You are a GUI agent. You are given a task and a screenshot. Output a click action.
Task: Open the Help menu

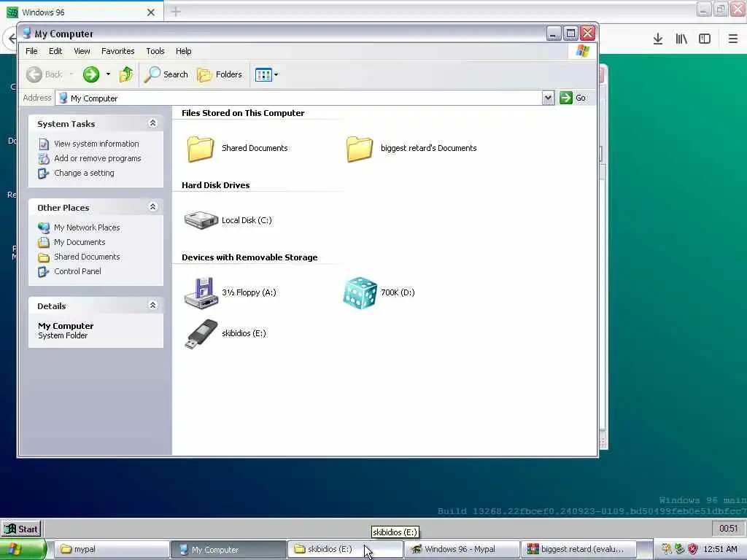183,51
